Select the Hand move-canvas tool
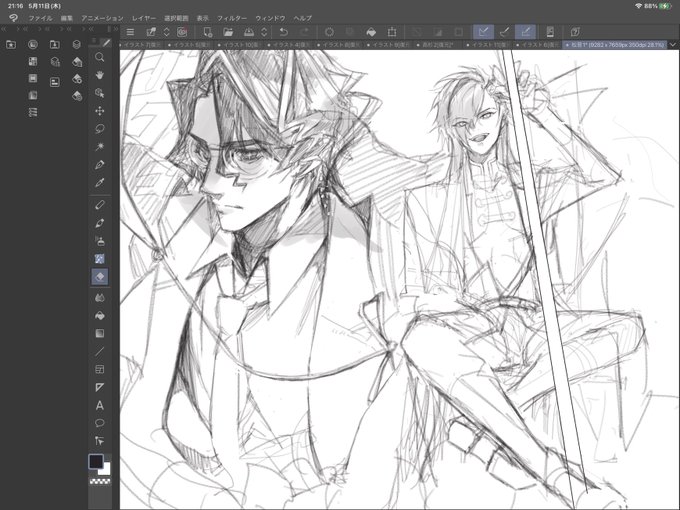The image size is (680, 510). point(100,75)
